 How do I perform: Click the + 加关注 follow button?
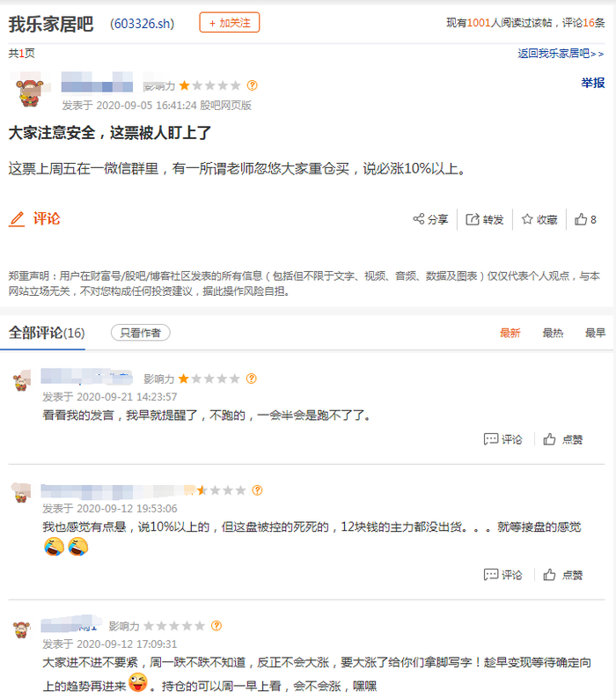click(x=230, y=22)
